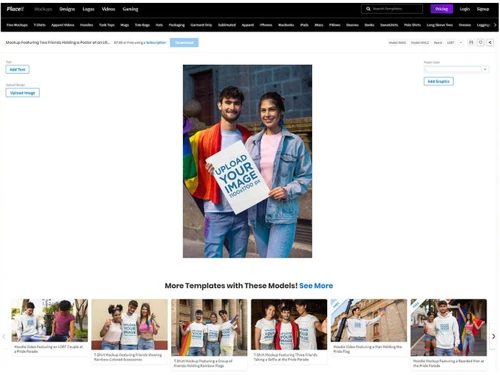500x375 pixels.
Task: Select the iPads category
Action: tap(304, 25)
